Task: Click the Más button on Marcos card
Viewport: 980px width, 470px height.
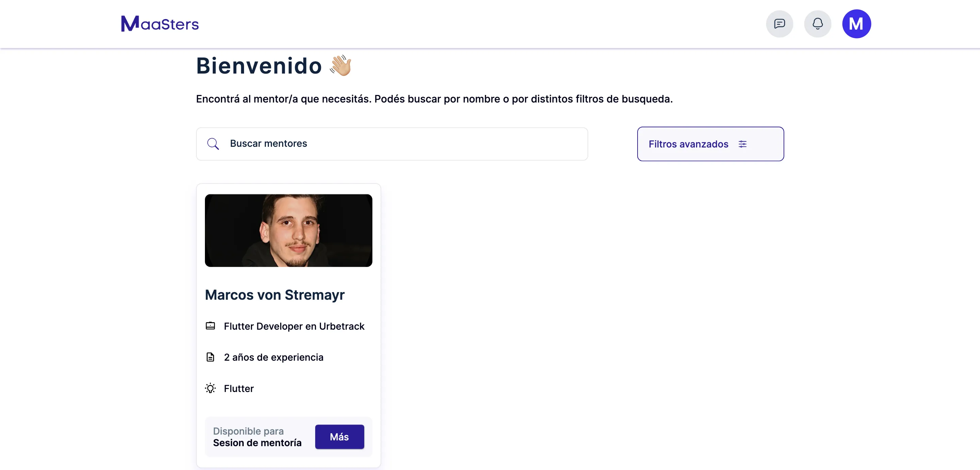Action: click(339, 437)
